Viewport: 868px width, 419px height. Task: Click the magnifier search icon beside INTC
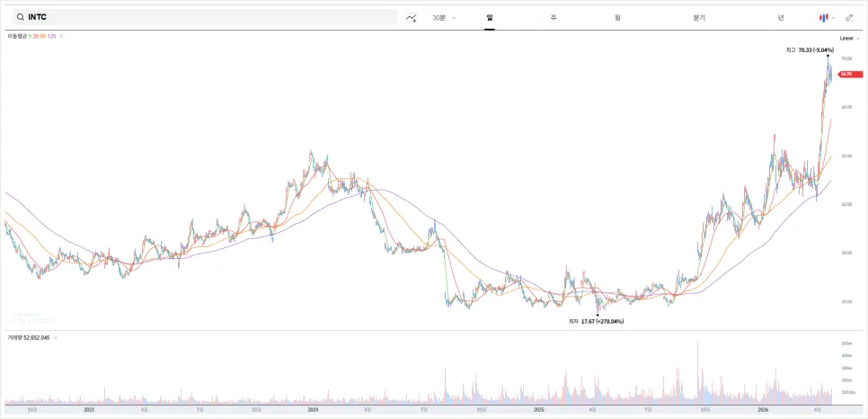(20, 17)
